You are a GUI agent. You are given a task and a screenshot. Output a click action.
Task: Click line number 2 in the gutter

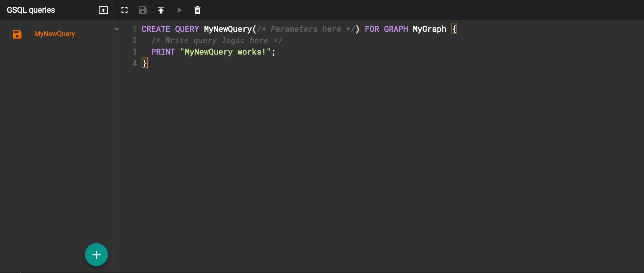pos(135,41)
